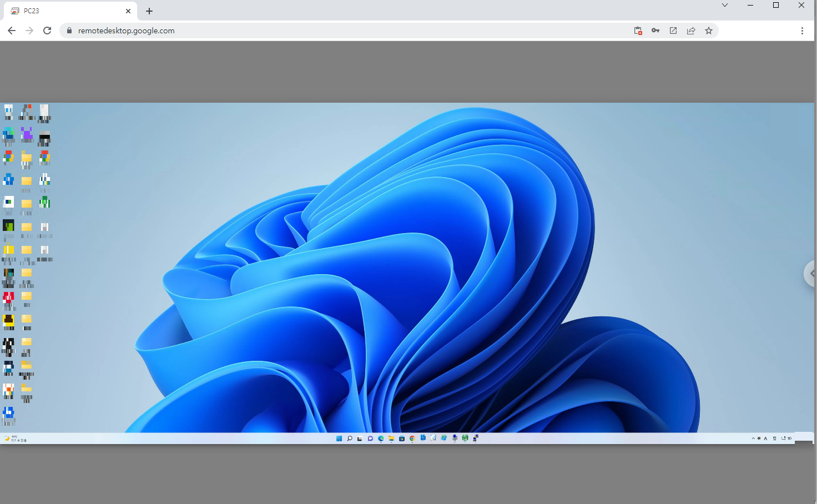817x504 pixels.
Task: Reload the remote desktop page
Action: coord(47,31)
